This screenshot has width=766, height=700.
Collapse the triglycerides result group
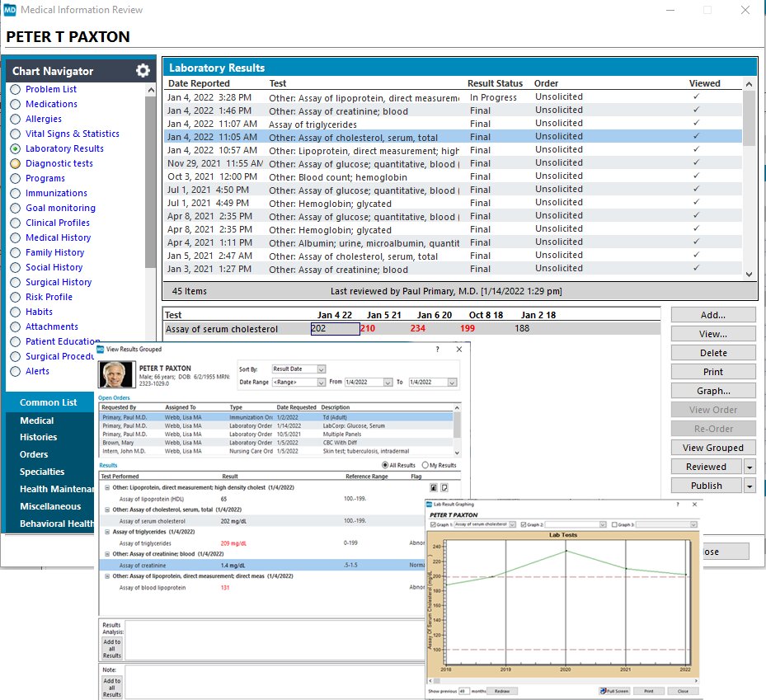pyautogui.click(x=105, y=532)
